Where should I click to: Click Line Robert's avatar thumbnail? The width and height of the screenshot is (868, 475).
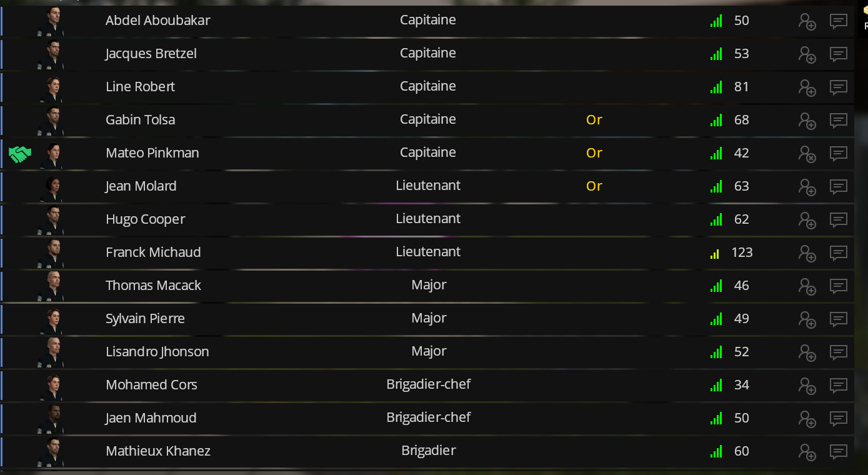(x=53, y=87)
